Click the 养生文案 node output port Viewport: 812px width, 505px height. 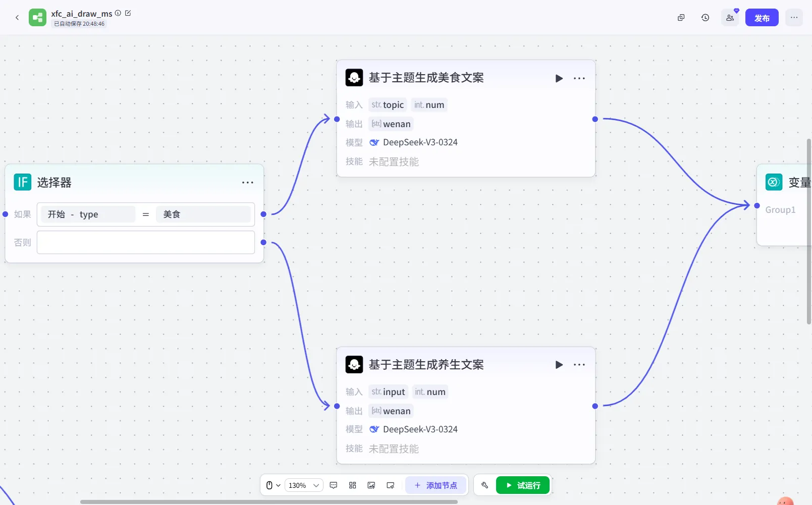[595, 406]
